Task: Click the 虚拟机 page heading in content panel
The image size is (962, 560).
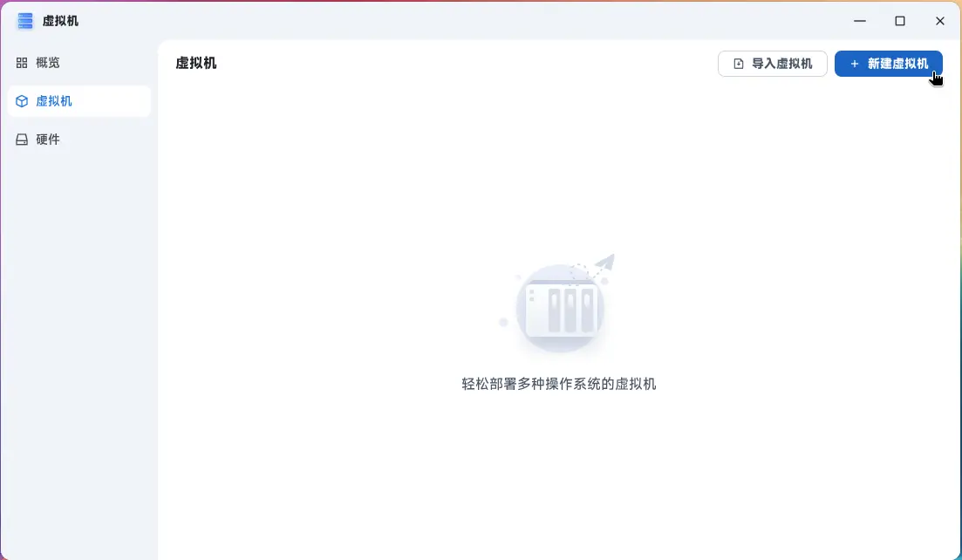Action: coord(196,63)
